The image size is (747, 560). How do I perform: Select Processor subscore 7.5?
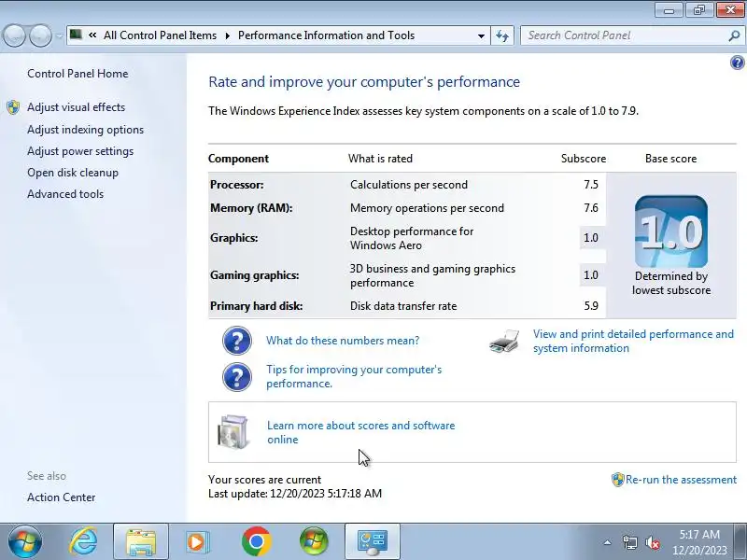tap(591, 185)
